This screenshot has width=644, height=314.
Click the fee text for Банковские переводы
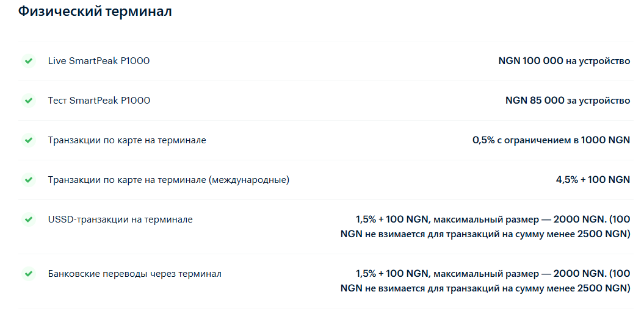click(485, 281)
